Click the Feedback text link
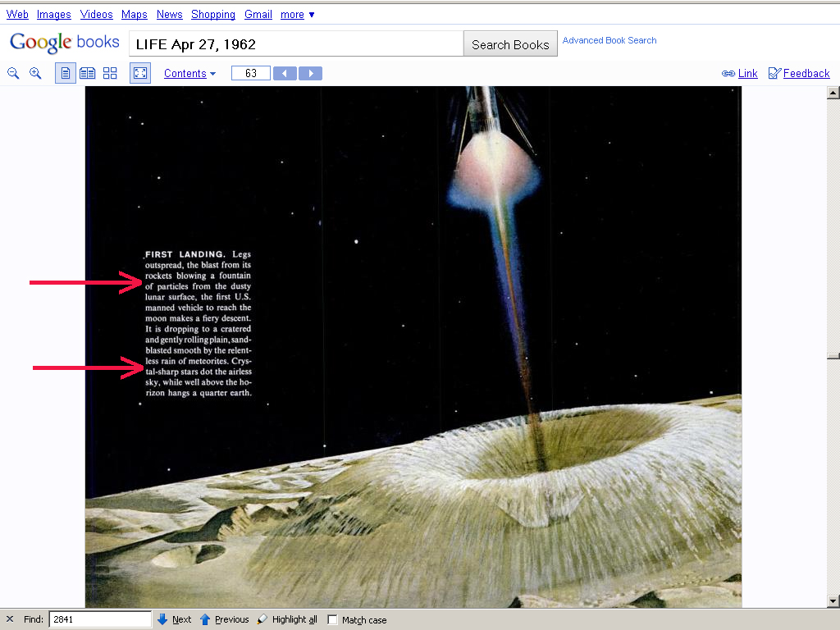 click(806, 73)
